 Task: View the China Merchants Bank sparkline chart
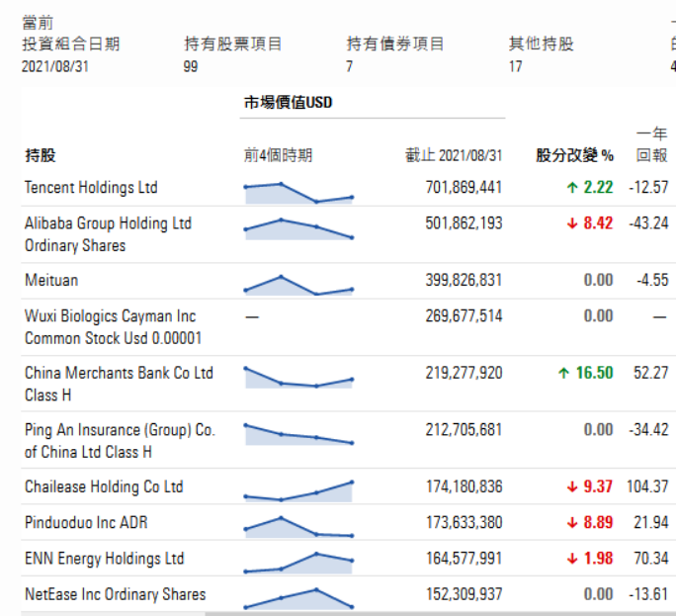pos(298,378)
